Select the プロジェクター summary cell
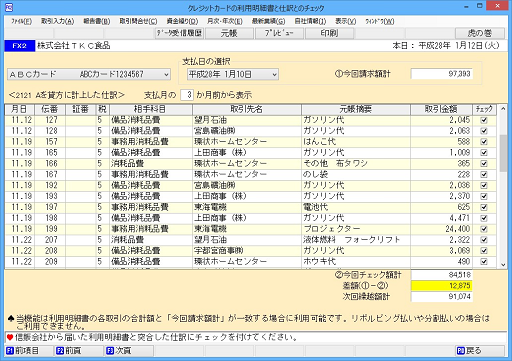512x361 pixels. click(356, 229)
